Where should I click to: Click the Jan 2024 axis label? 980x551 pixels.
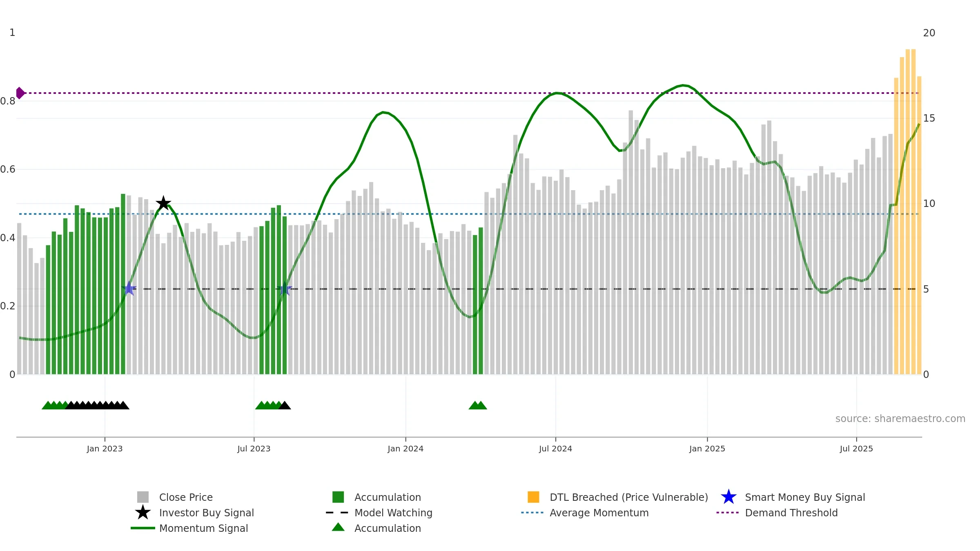click(x=405, y=449)
